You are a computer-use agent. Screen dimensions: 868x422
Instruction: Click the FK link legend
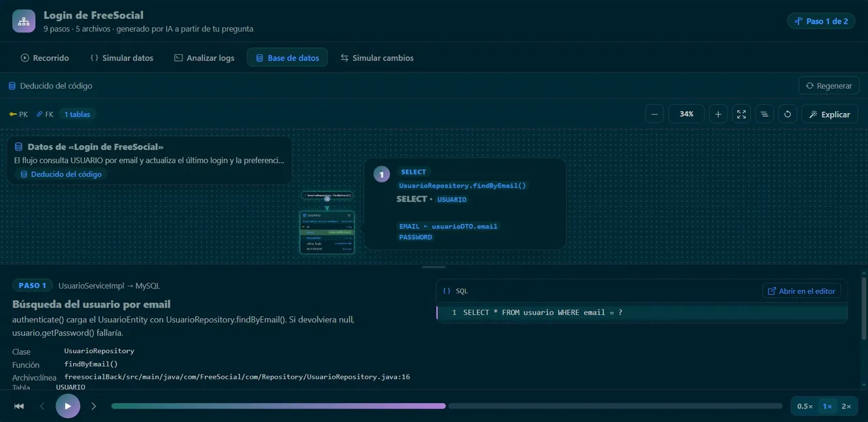pos(45,114)
